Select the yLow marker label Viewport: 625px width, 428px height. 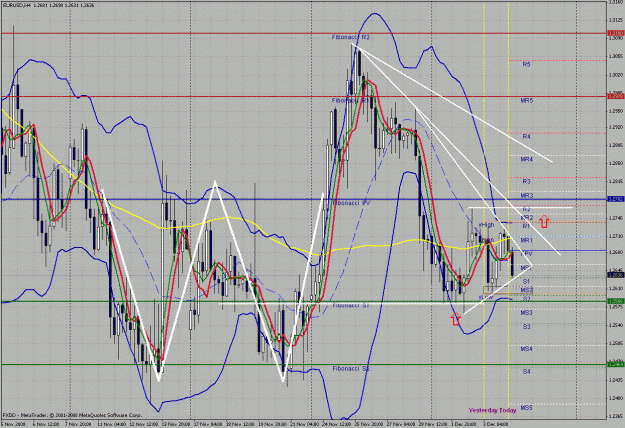click(x=486, y=297)
